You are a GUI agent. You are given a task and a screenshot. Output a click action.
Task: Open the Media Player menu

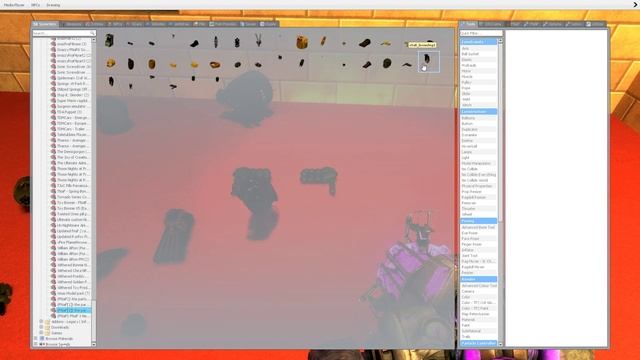pyautogui.click(x=14, y=5)
